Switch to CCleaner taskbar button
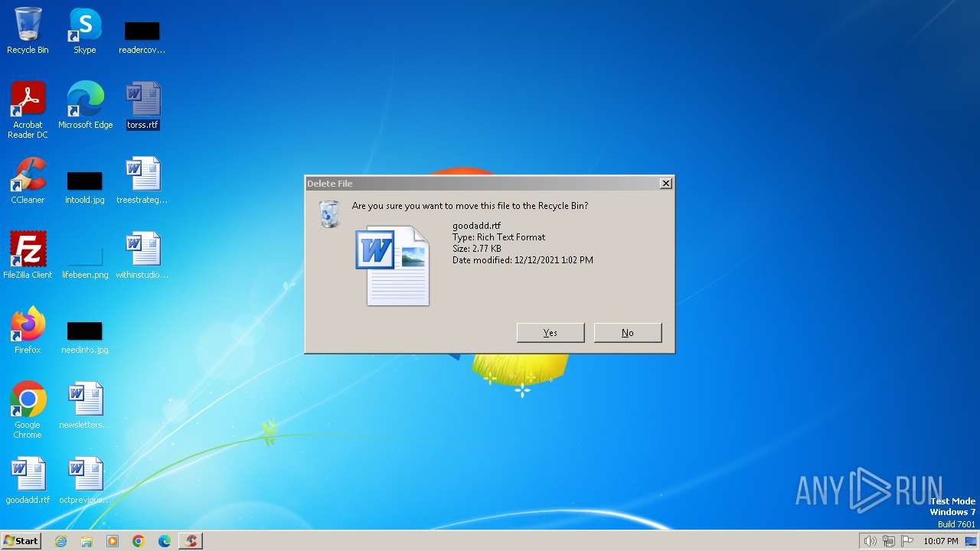 tap(191, 541)
